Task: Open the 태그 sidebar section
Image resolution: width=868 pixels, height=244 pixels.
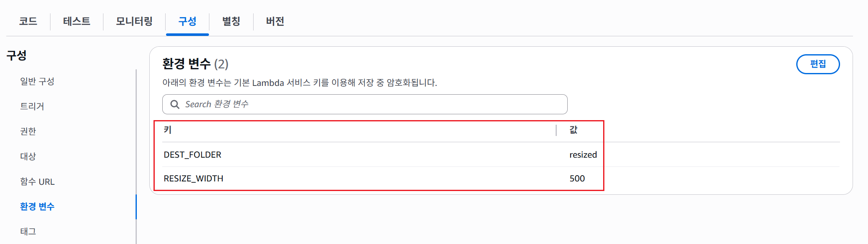Action: tap(28, 231)
